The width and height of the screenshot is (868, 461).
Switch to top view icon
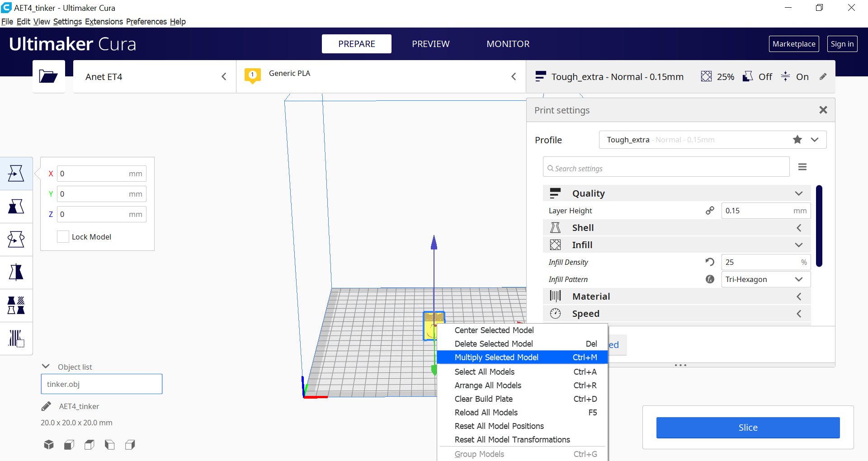pyautogui.click(x=90, y=445)
